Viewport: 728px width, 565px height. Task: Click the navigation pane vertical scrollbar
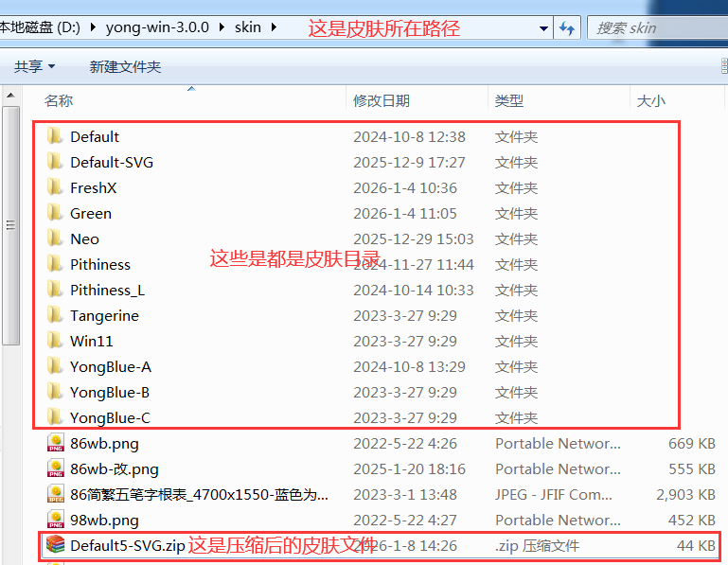point(10,225)
